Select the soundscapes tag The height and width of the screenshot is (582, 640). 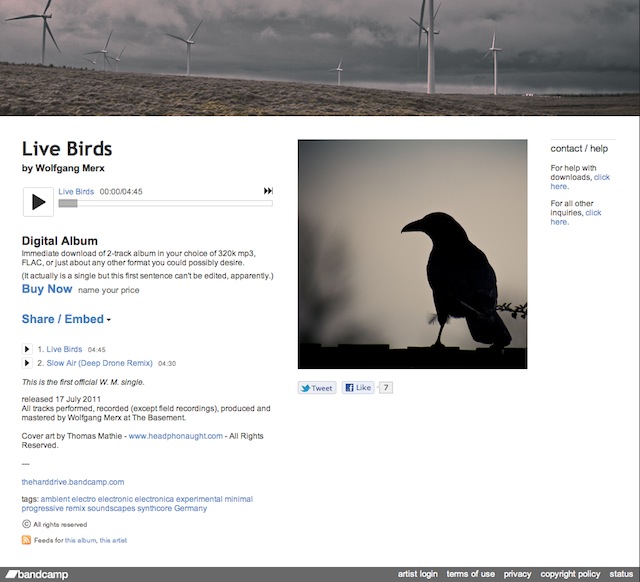111,509
